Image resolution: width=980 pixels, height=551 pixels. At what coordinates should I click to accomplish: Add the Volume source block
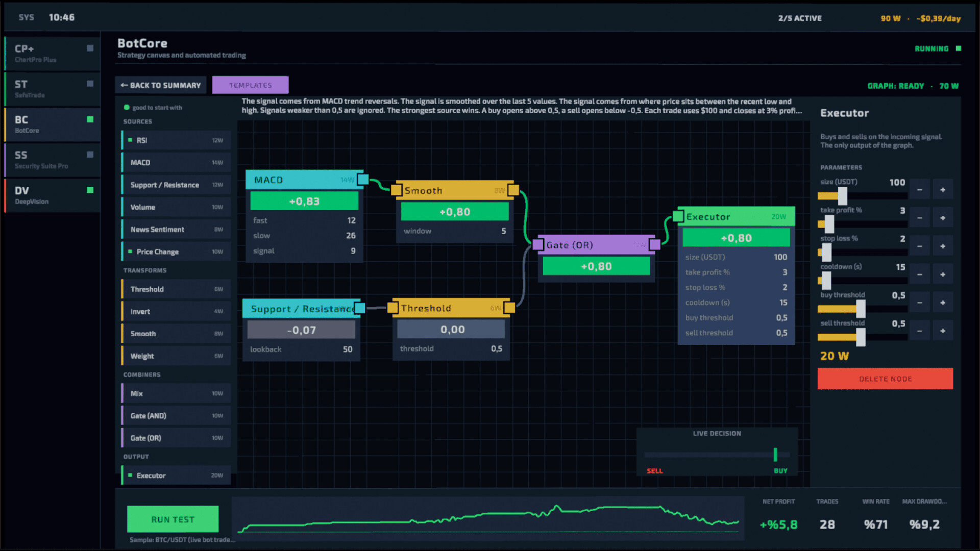coord(176,207)
